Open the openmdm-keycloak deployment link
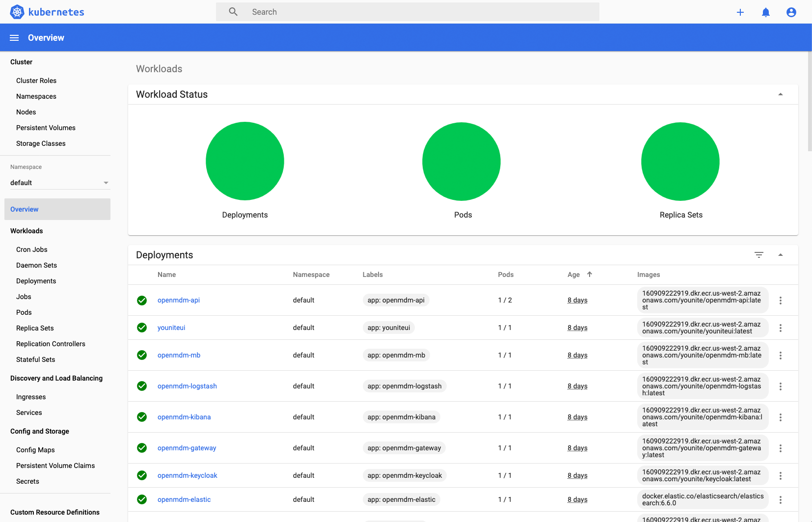The height and width of the screenshot is (522, 812). pos(188,475)
